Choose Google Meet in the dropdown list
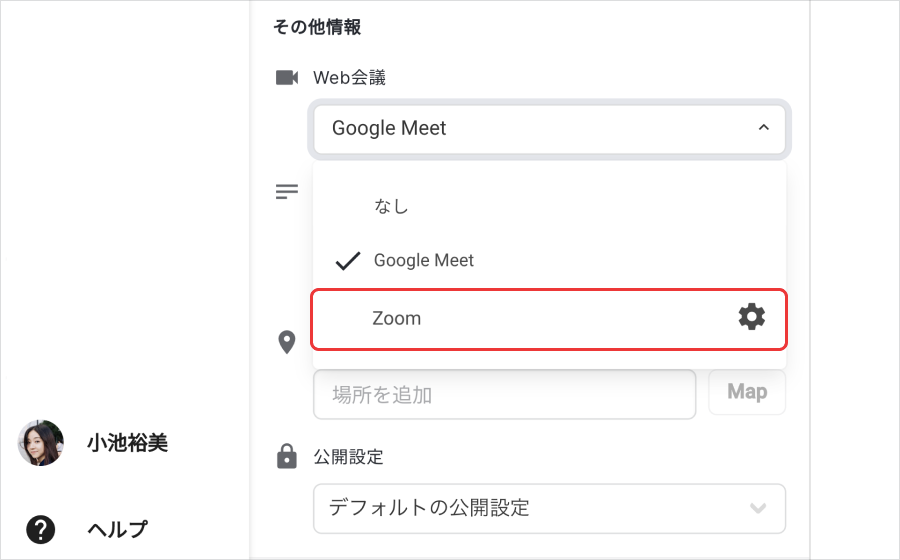Viewport: 900px width, 560px height. pos(549,260)
